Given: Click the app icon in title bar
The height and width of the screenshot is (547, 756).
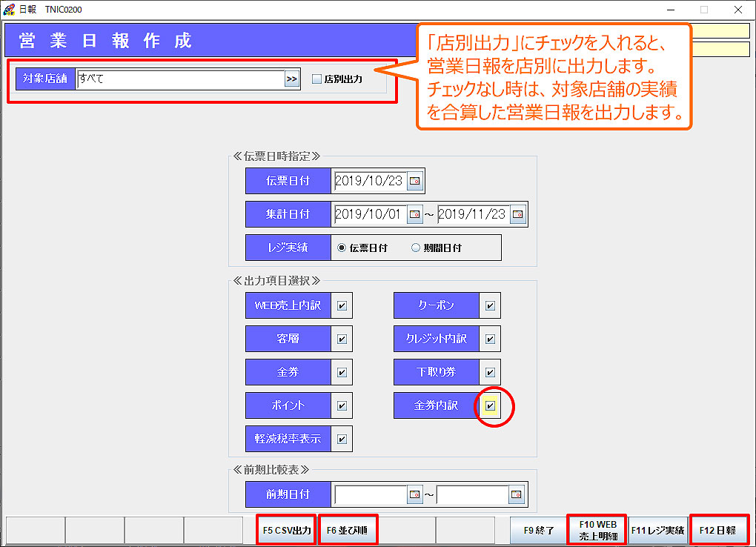Looking at the screenshot, I should pyautogui.click(x=9, y=9).
